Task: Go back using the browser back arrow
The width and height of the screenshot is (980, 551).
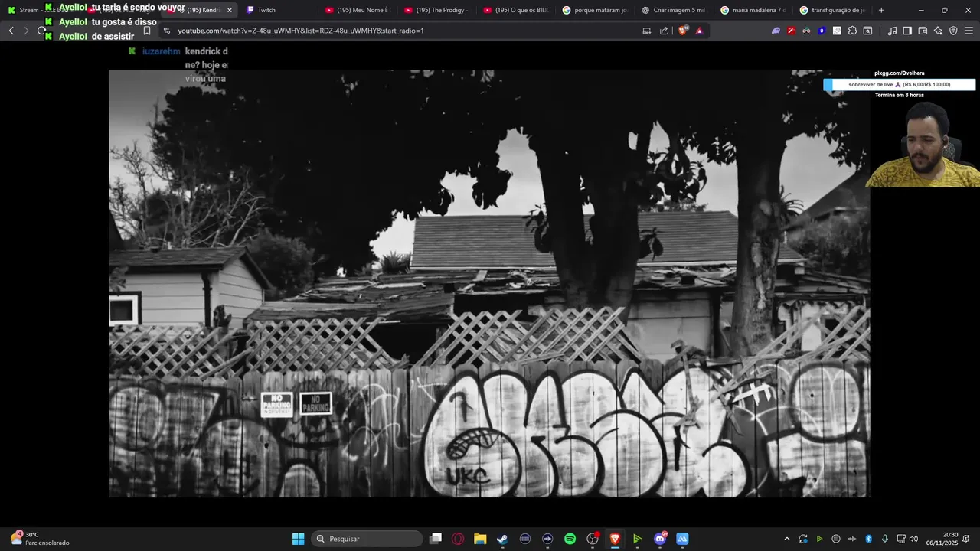Action: [x=11, y=31]
